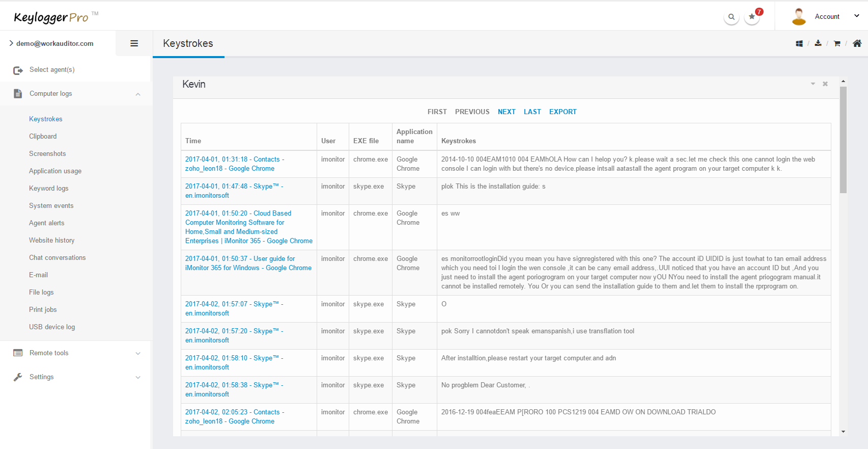Click the download icon in the top-right bar
Viewport: 868px width, 449px height.
[818, 43]
